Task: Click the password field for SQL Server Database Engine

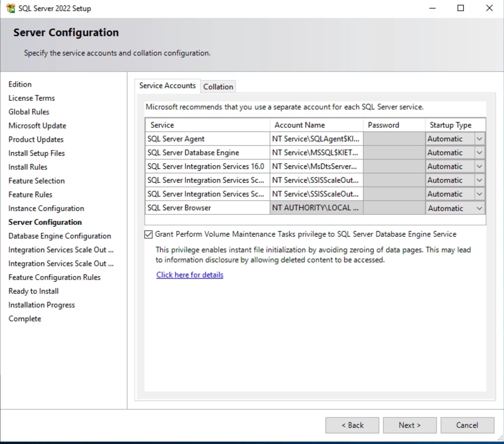Action: (x=394, y=153)
